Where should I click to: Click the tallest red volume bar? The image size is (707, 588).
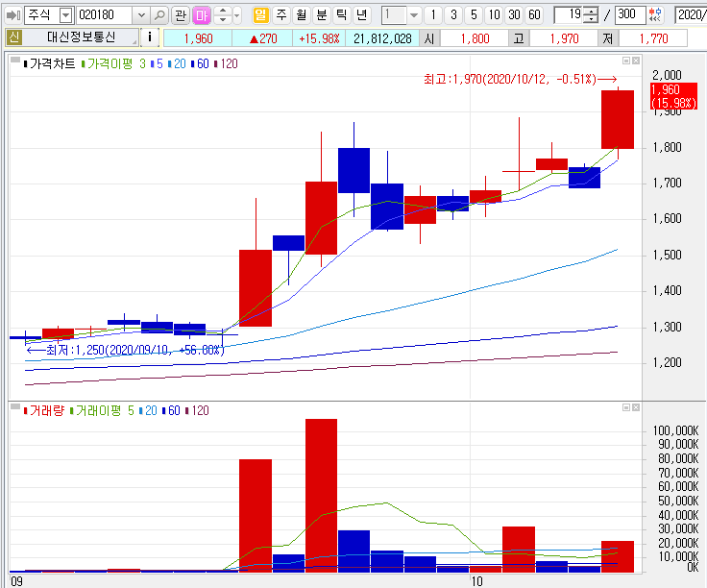(x=321, y=496)
